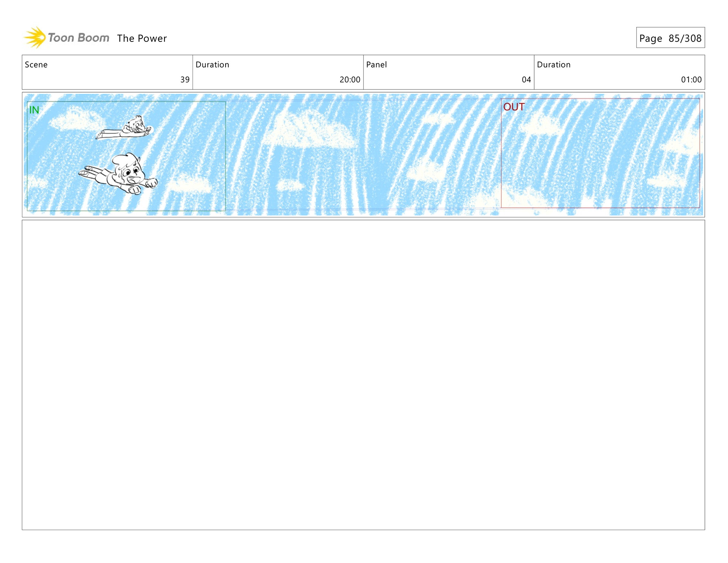Select the Panel header label
Screen dimensions: 728x563
coord(376,64)
